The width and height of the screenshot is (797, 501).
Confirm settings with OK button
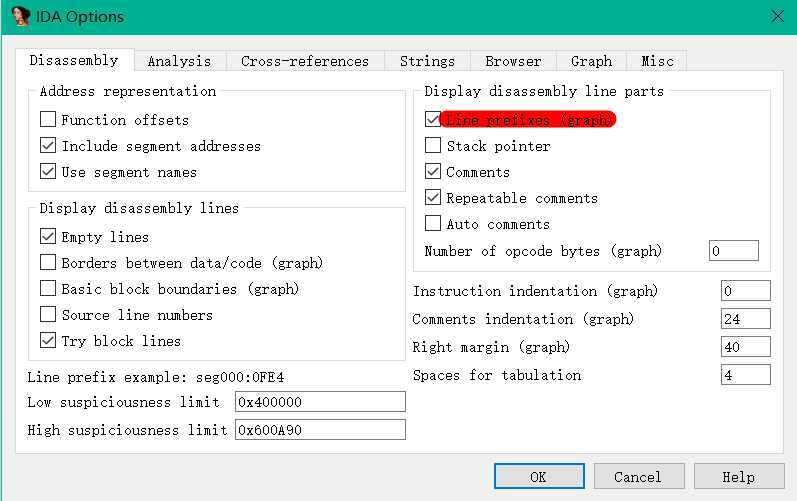pos(539,477)
